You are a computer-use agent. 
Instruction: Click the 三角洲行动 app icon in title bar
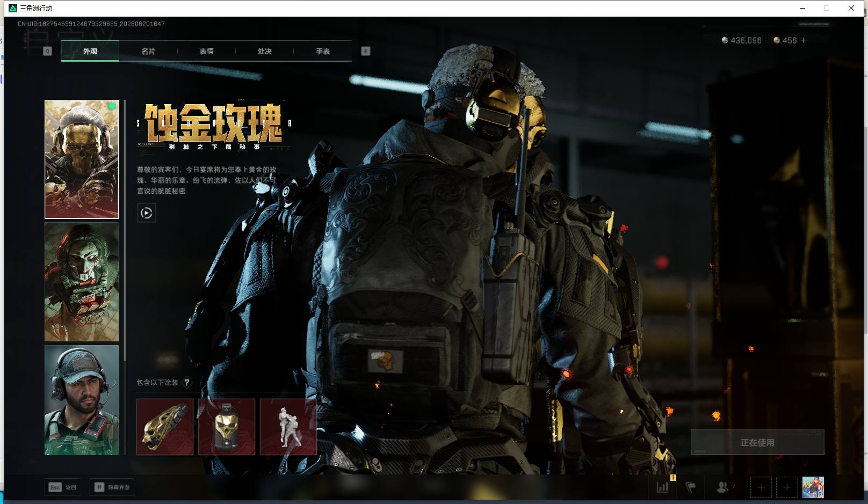[x=13, y=8]
